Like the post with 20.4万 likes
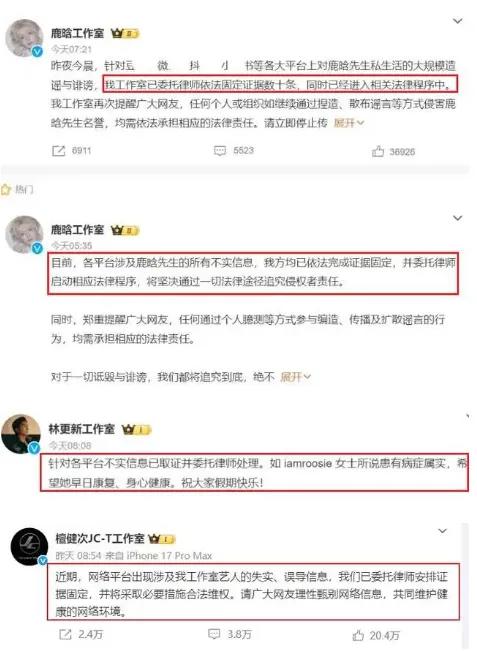Viewport: 477px width, 651px height. [358, 635]
